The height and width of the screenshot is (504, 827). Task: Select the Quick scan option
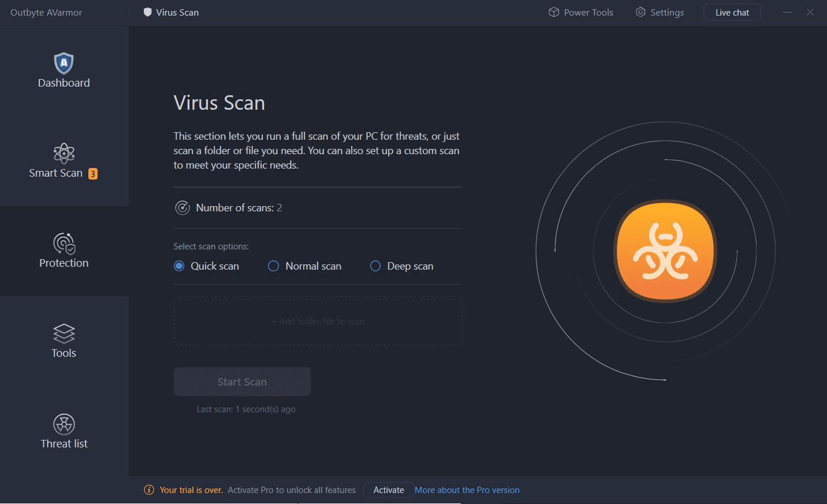pos(179,266)
